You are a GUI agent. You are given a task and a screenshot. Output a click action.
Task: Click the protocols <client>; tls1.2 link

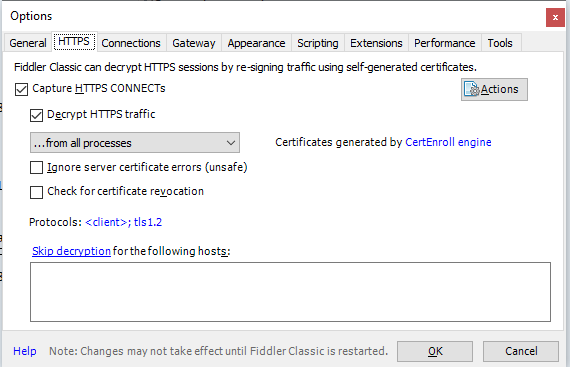coord(124,222)
